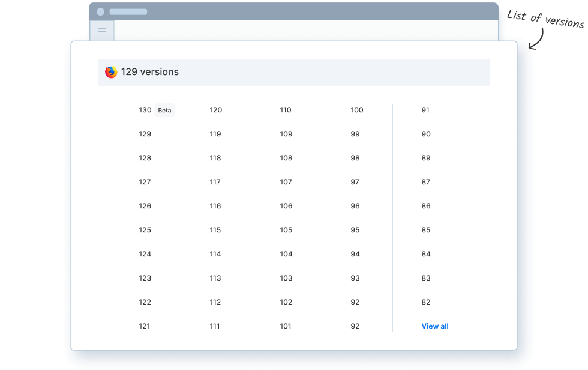Screen dimensions: 588x370
Task: Select version 91 at the top right
Action: click(425, 110)
